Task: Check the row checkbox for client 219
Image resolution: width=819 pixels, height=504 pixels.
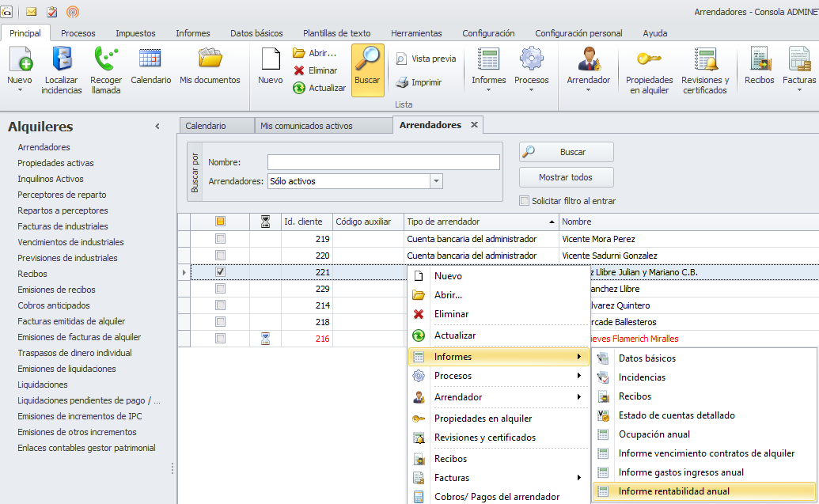Action: coord(221,239)
